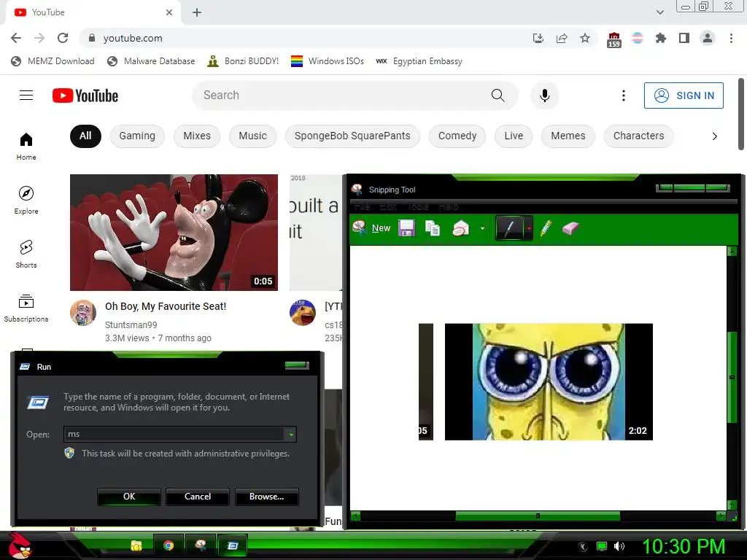This screenshot has height=560, width=747.
Task: Click OK in the Run dialog
Action: pyautogui.click(x=129, y=496)
